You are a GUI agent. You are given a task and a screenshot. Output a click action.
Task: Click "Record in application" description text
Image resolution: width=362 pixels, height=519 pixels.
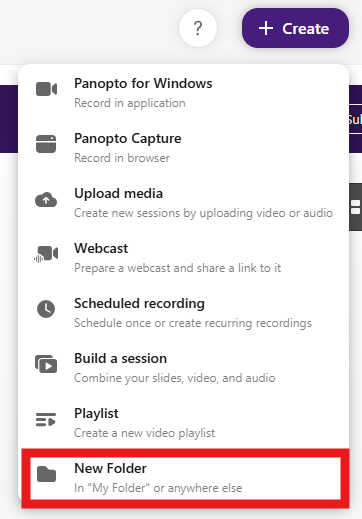130,103
